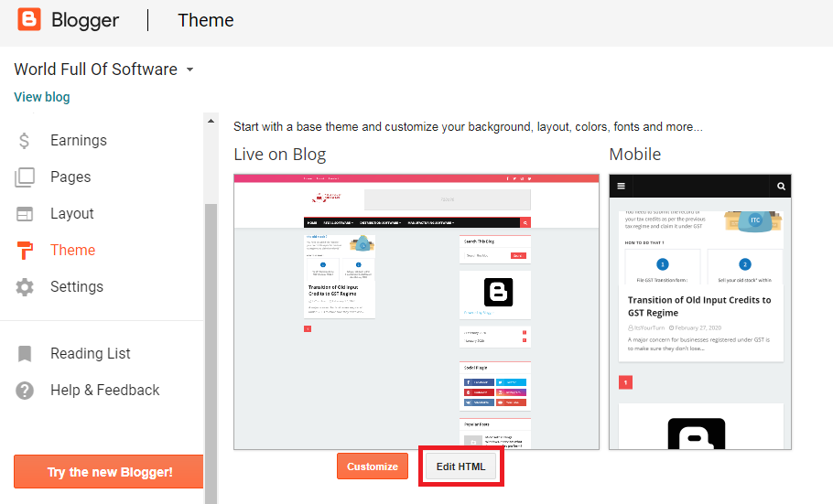Click the Pages icon in sidebar
This screenshot has width=833, height=504.
[25, 177]
